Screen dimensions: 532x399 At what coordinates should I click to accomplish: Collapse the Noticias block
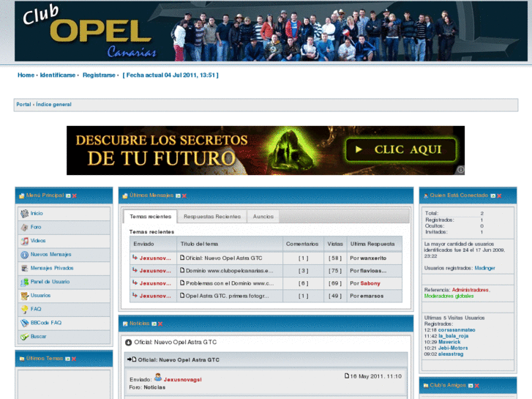[x=154, y=324]
